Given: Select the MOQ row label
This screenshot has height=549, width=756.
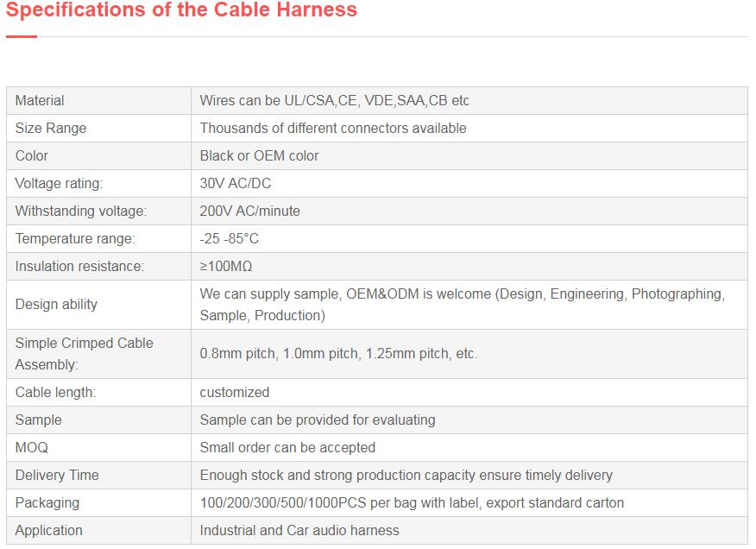Looking at the screenshot, I should (32, 447).
